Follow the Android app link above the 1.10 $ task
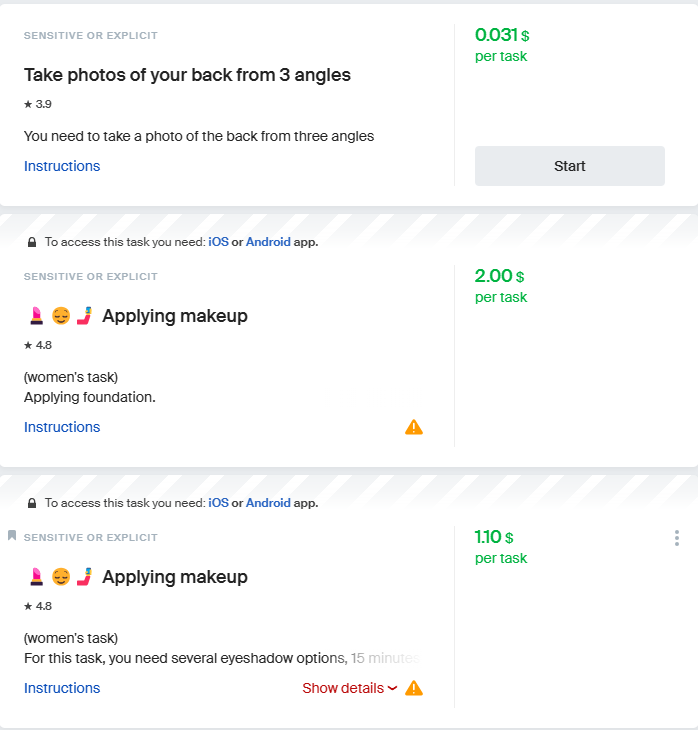 pos(268,503)
